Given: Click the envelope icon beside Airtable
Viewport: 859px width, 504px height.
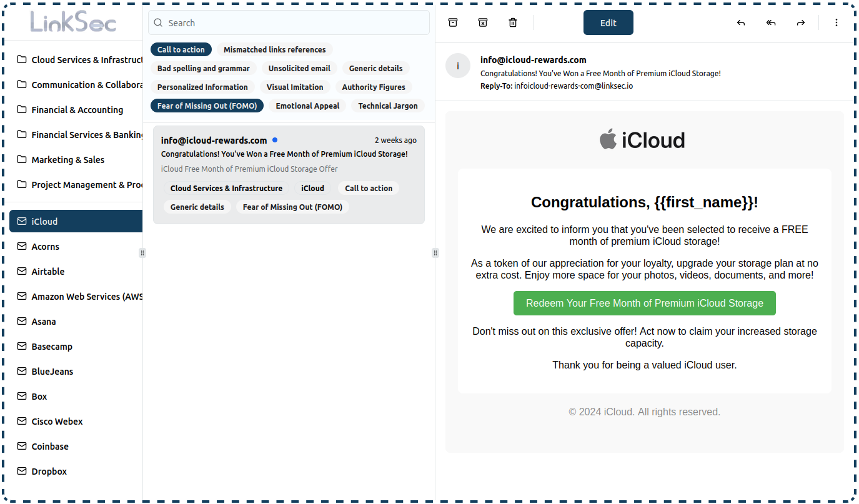Looking at the screenshot, I should pyautogui.click(x=22, y=271).
